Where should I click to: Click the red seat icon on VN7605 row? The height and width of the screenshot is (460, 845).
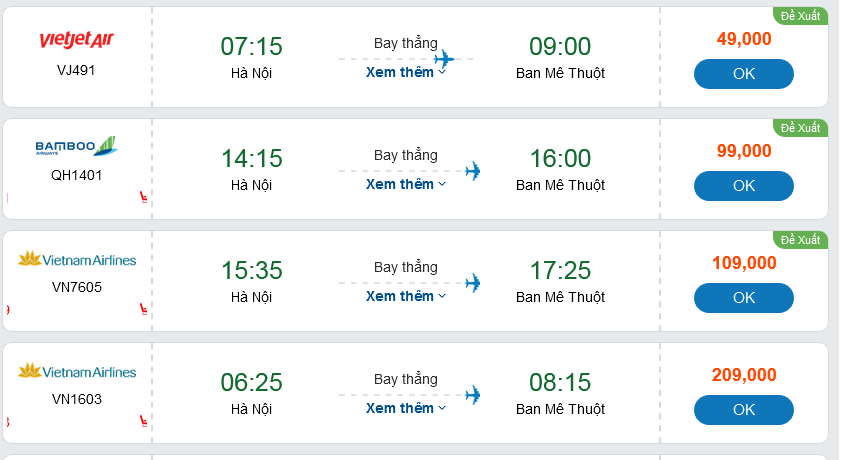(x=142, y=310)
